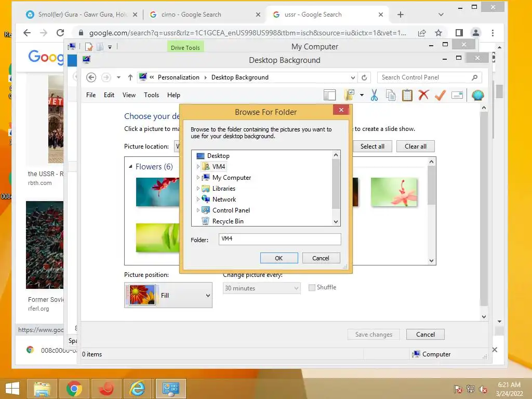Expand the Control Panel tree node
Screen dimensions: 532x399
(198, 210)
